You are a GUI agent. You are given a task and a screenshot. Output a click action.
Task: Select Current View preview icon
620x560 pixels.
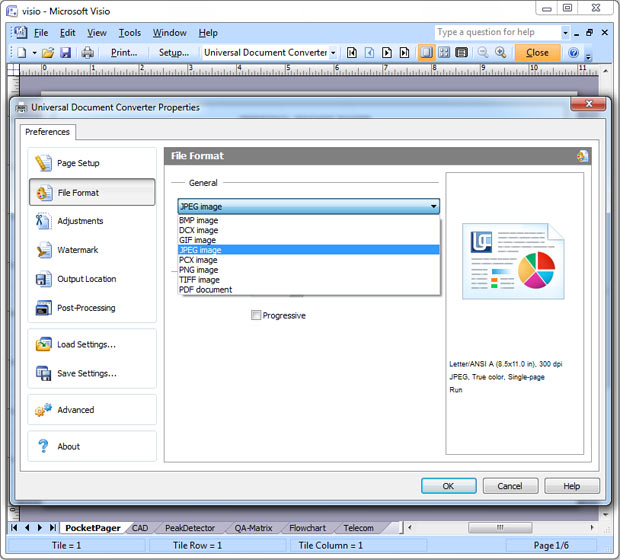click(461, 53)
